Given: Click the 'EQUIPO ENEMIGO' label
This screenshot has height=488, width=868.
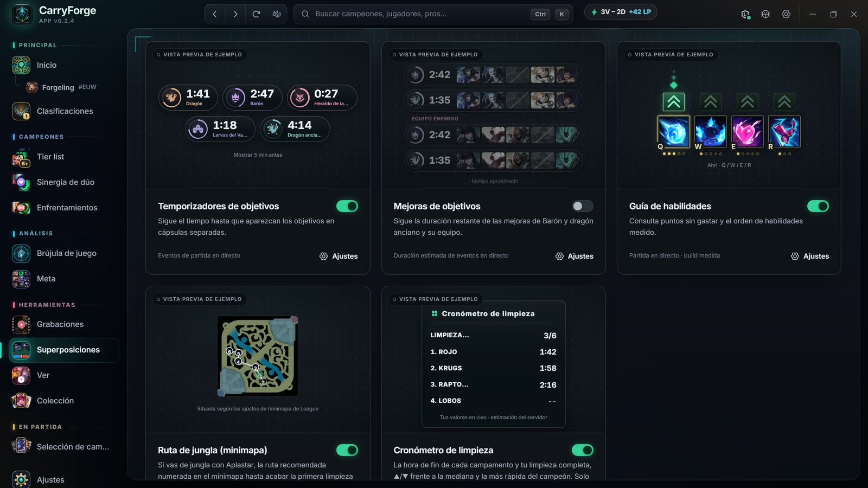Looking at the screenshot, I should [x=435, y=119].
